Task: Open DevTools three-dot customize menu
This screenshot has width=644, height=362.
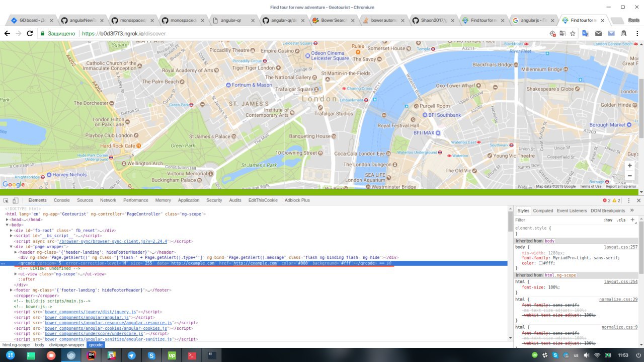Action: tap(629, 200)
